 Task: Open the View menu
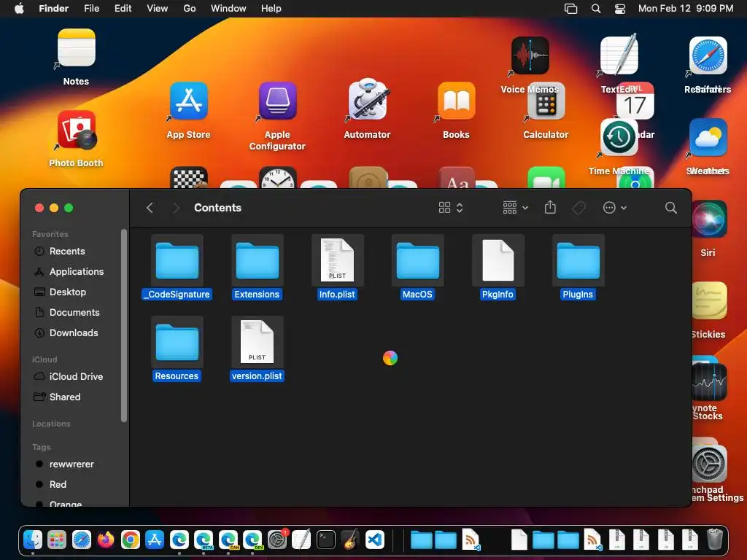158,8
